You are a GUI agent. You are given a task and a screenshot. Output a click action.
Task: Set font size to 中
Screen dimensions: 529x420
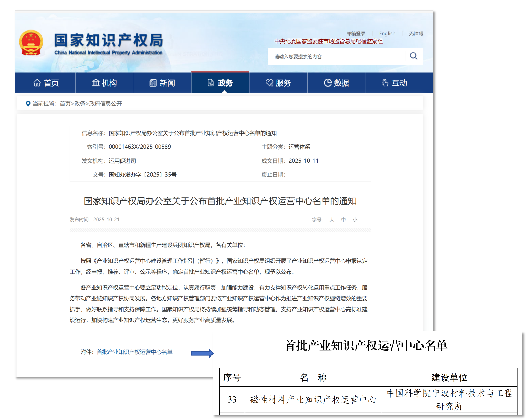click(343, 220)
